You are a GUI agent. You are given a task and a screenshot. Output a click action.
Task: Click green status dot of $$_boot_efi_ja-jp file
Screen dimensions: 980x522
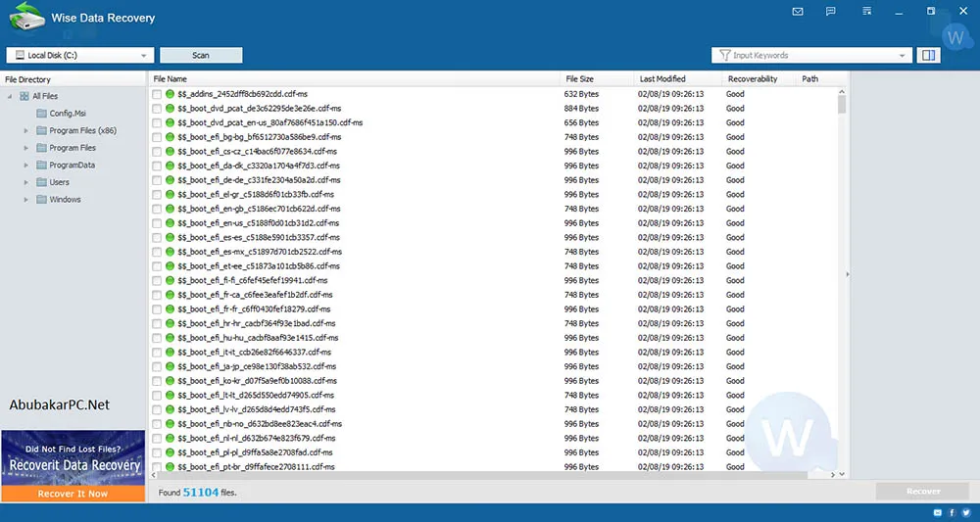click(x=170, y=366)
